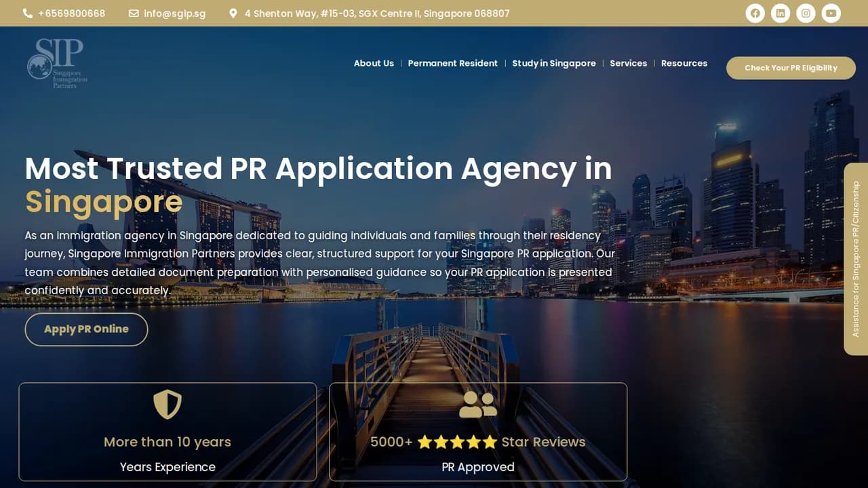Screen dimensions: 868x488
Task: Click the five gold stars rating
Action: point(457,443)
